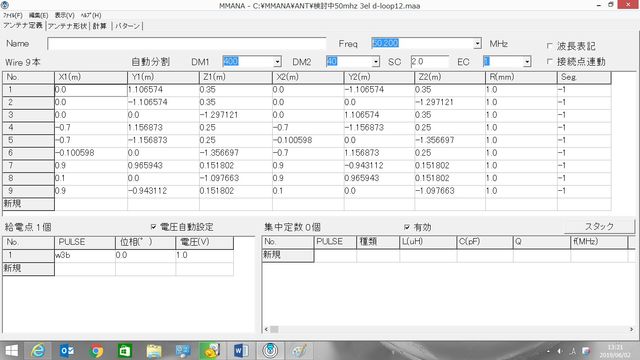Switch to the パターン tab
This screenshot has width=640, height=360.
tap(127, 26)
